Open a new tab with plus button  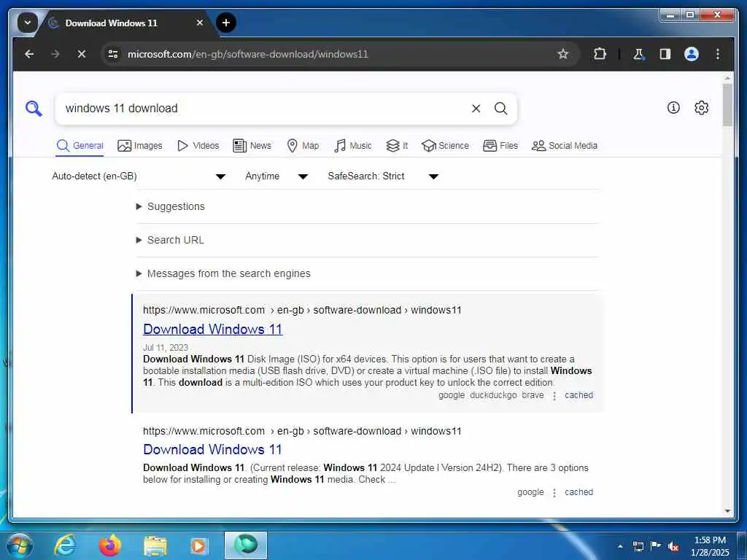226,23
